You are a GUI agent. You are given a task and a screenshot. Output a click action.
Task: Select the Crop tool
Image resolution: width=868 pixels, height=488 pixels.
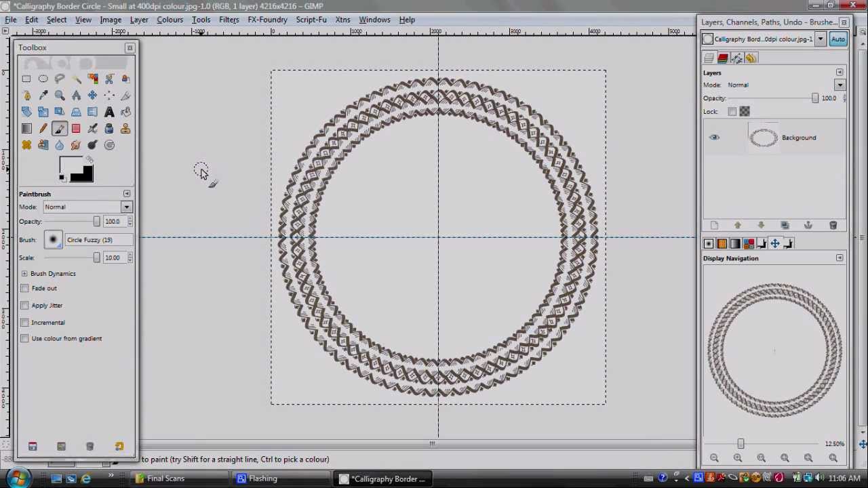pyautogui.click(x=125, y=96)
